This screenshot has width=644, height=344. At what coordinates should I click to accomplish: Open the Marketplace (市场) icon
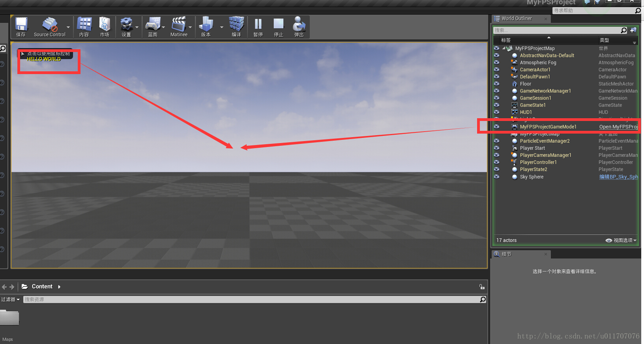pyautogui.click(x=105, y=27)
